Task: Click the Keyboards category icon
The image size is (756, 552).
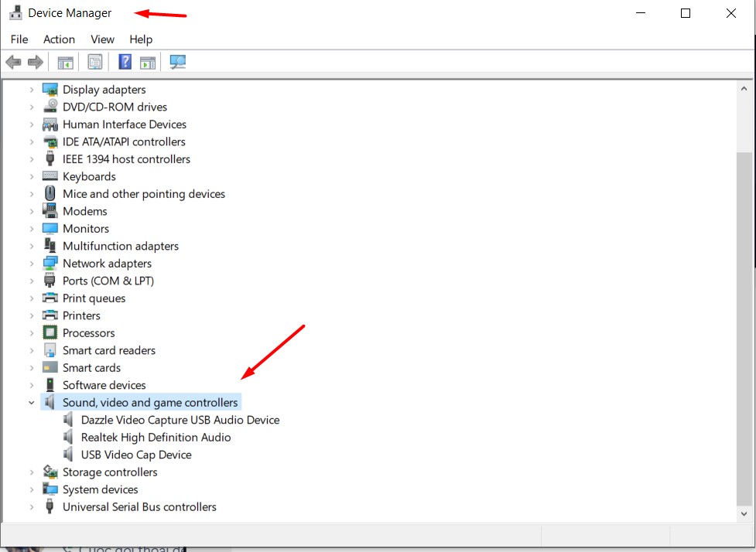Action: point(50,176)
